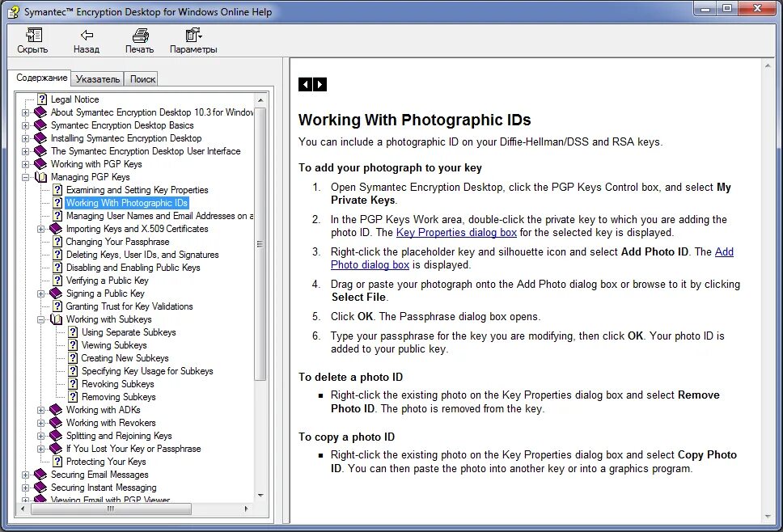Select Working With Photographic IDs tree item

(127, 203)
